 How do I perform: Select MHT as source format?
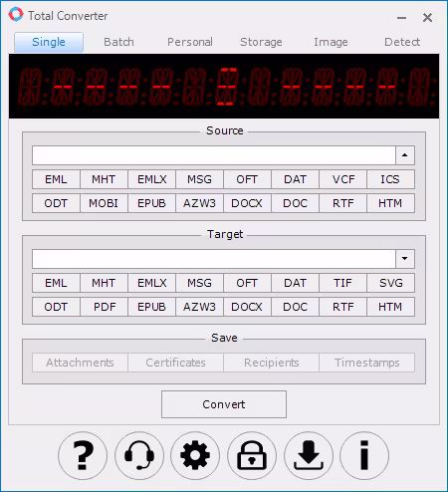(x=104, y=179)
